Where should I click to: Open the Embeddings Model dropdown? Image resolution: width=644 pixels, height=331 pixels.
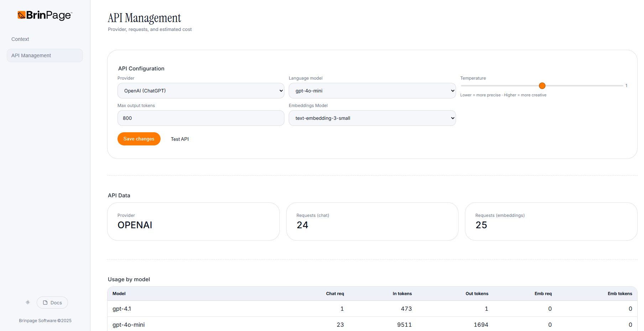[372, 118]
